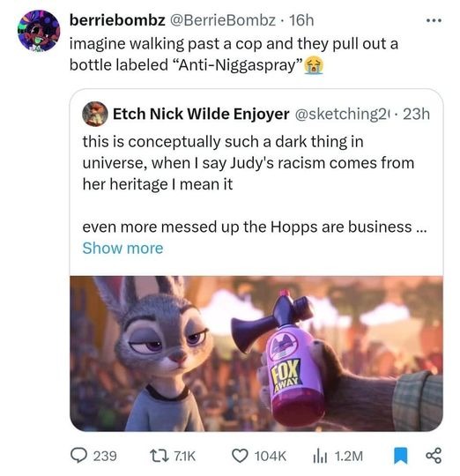Open the 16h timestamp link
The height and width of the screenshot is (476, 460).
(x=301, y=20)
